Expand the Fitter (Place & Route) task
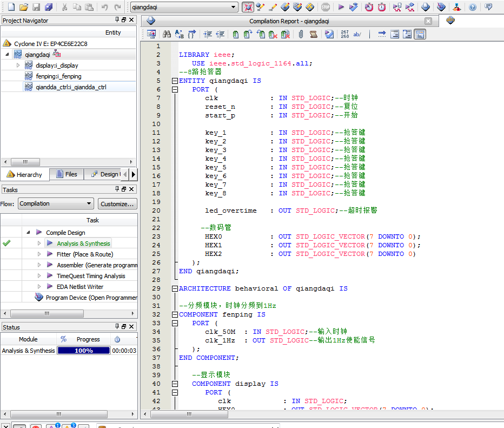The image size is (504, 428). coord(39,254)
